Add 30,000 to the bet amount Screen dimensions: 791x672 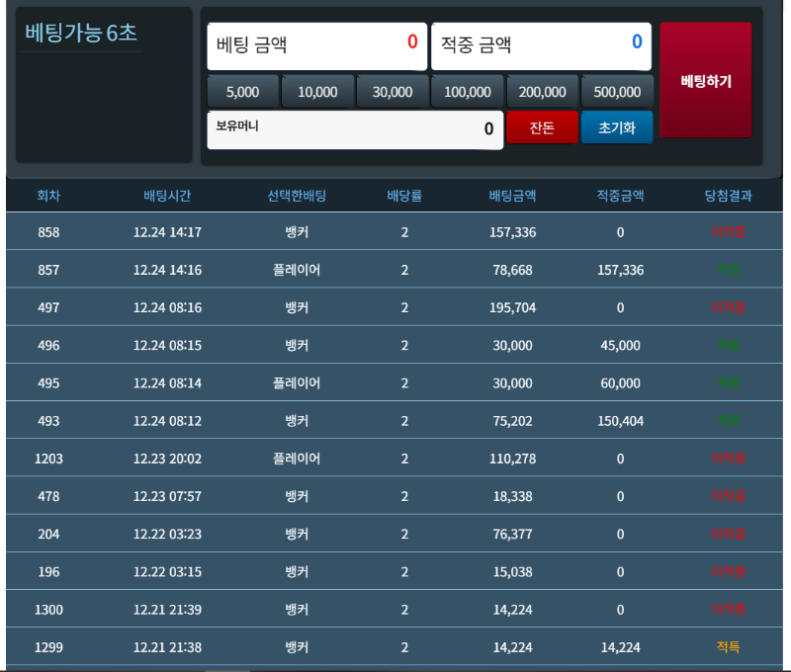point(393,92)
